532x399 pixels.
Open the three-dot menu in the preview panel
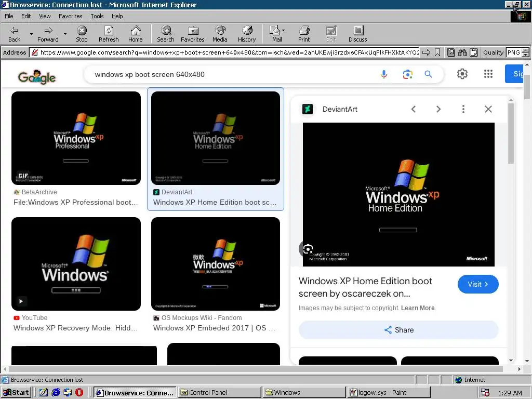463,109
